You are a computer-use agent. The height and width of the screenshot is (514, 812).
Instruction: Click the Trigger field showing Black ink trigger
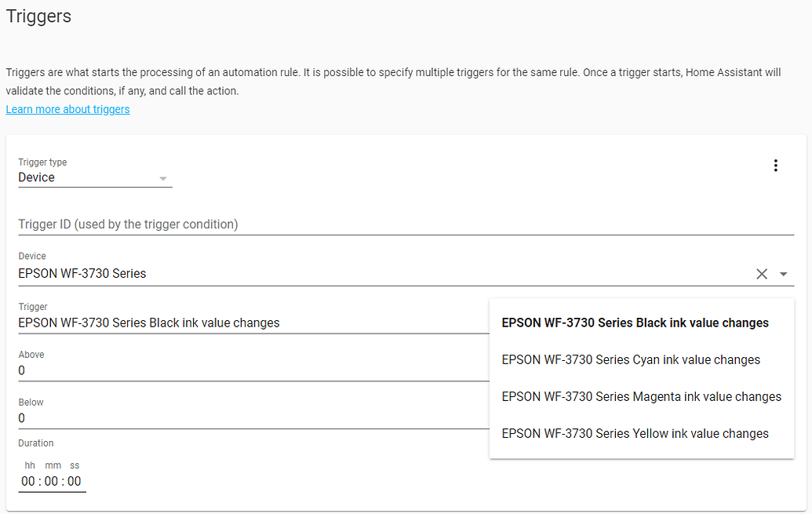235,323
